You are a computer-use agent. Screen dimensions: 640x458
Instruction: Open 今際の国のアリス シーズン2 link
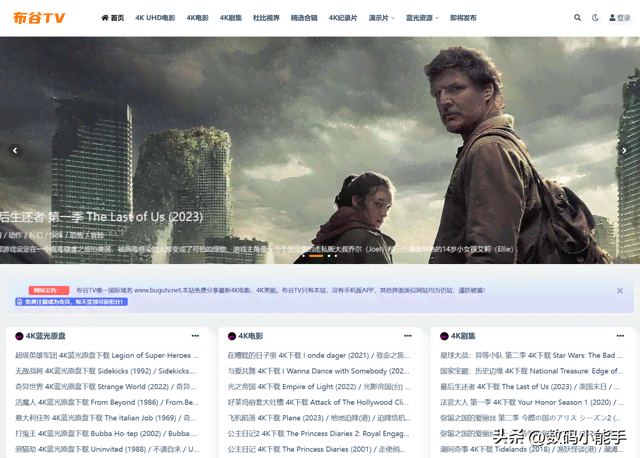coord(531,418)
